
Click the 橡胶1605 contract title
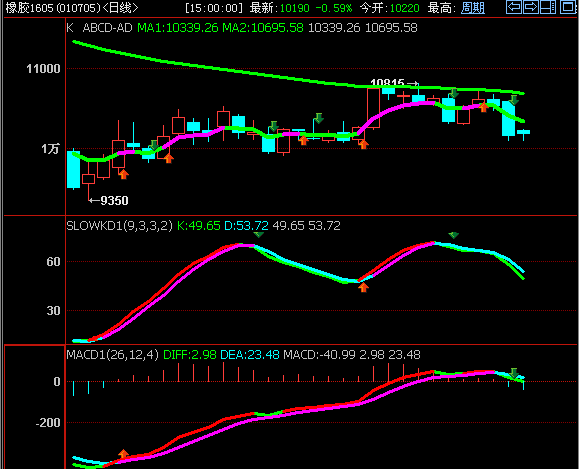coord(30,7)
